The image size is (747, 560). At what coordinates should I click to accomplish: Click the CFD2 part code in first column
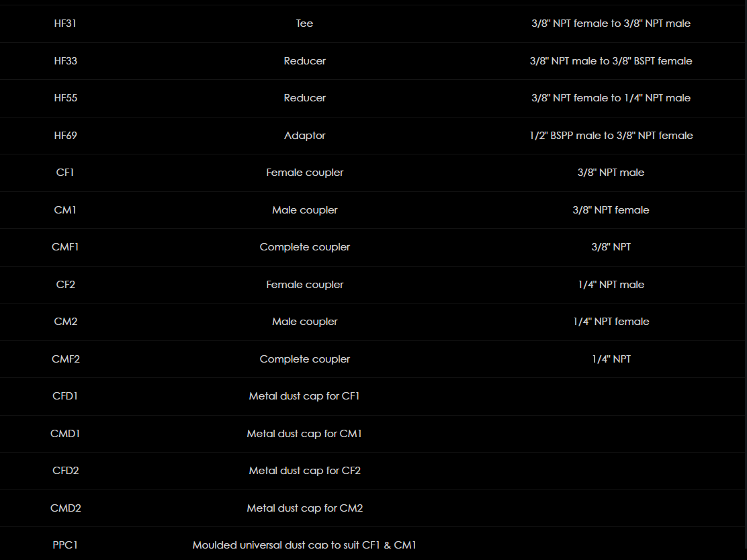point(65,471)
